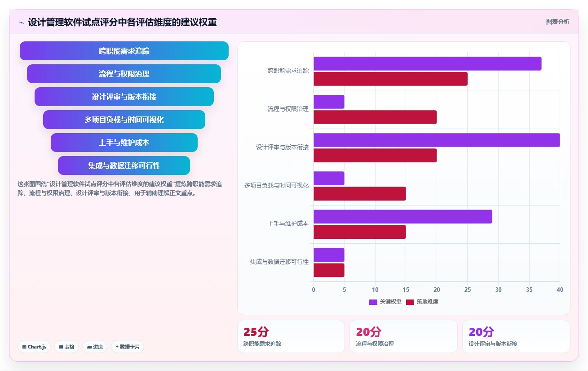Click the 20分 流程与权限治理 data card

tap(403, 336)
